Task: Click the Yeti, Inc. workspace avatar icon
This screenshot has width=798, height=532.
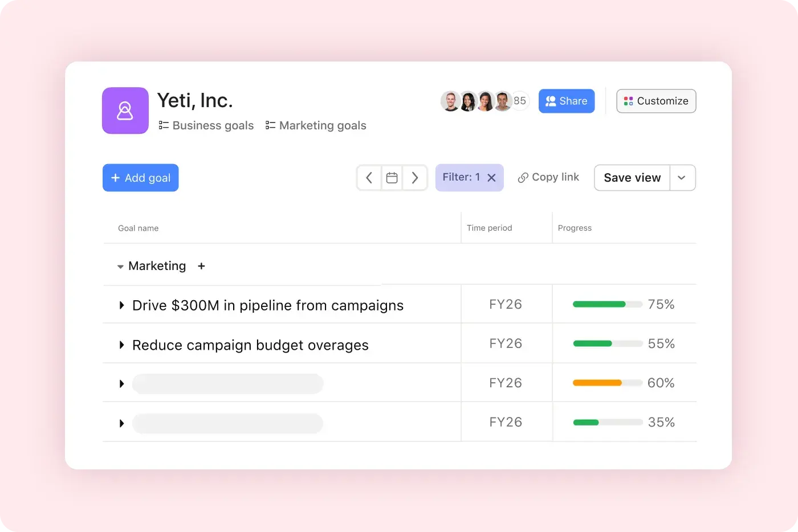Action: click(125, 110)
